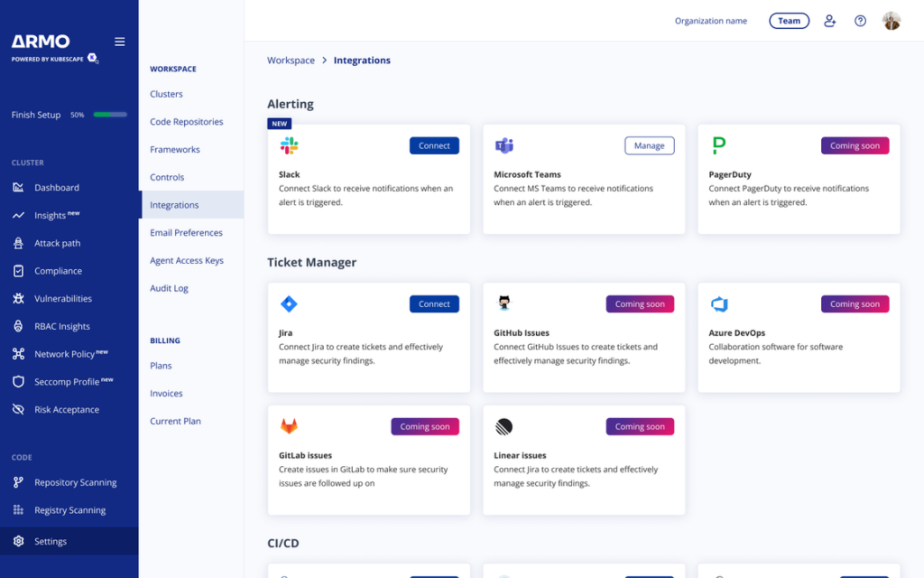The image size is (924, 578).
Task: Click the Settings gear icon
Action: coord(18,542)
